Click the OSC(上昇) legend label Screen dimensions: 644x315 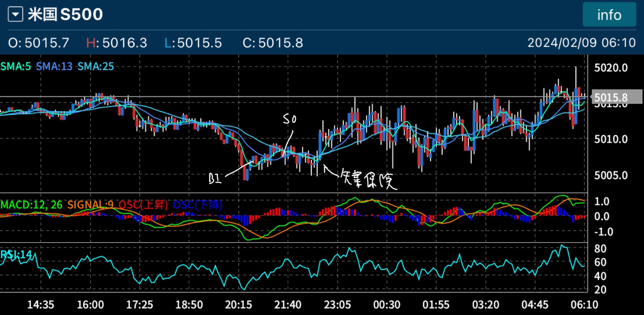click(143, 205)
